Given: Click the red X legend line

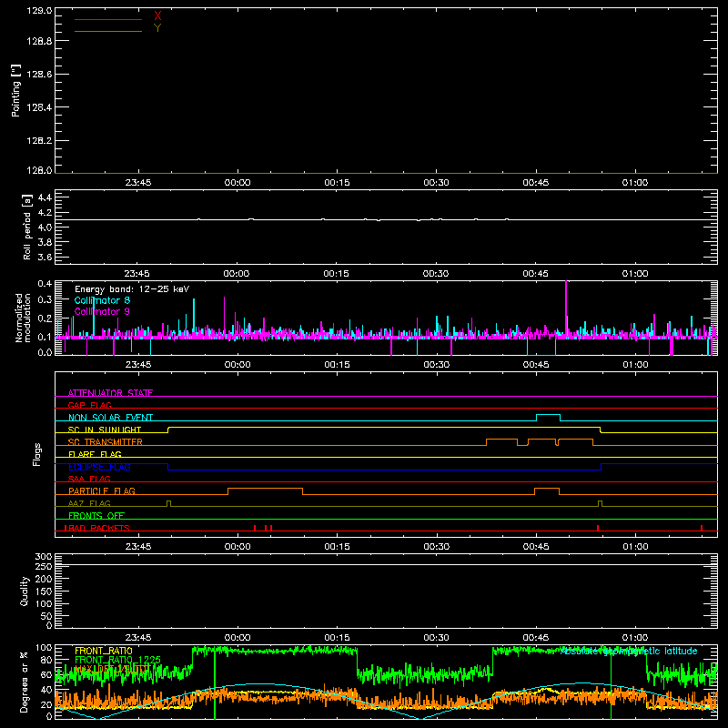Looking at the screenshot, I should pos(107,19).
